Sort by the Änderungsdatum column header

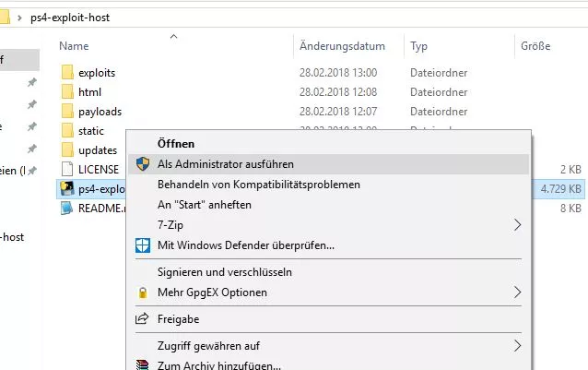342,46
